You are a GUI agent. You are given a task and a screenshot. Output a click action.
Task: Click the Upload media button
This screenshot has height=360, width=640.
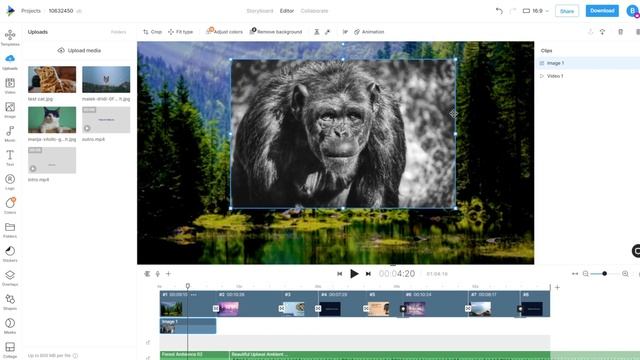(x=79, y=51)
